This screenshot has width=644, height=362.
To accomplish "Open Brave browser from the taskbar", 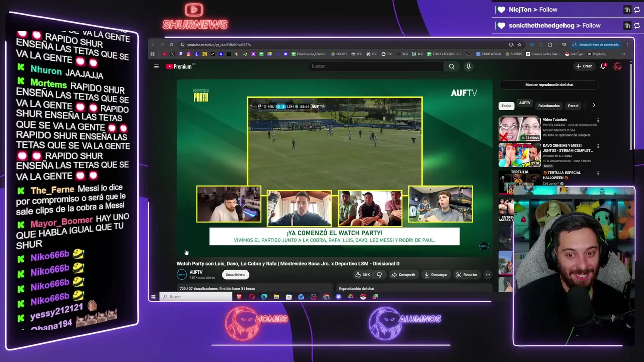I will coord(239,297).
